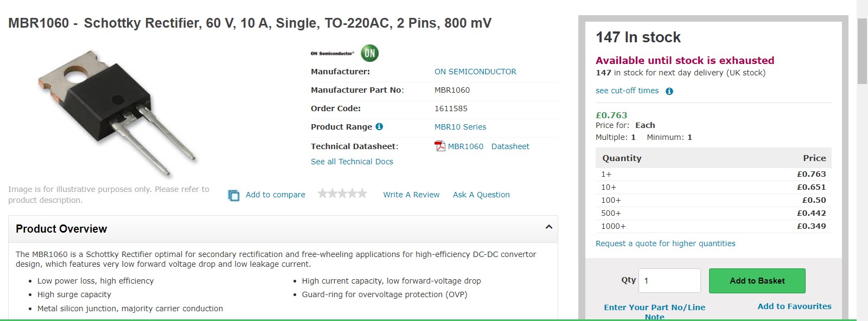Click the cut-off times info icon
The width and height of the screenshot is (868, 321).
tap(669, 91)
